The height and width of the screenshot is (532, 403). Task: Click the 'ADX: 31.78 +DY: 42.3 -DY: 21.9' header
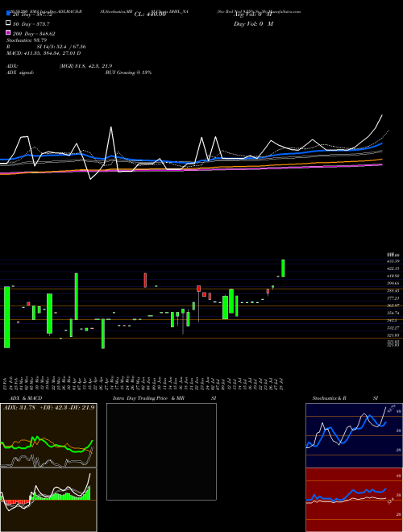pos(48,408)
